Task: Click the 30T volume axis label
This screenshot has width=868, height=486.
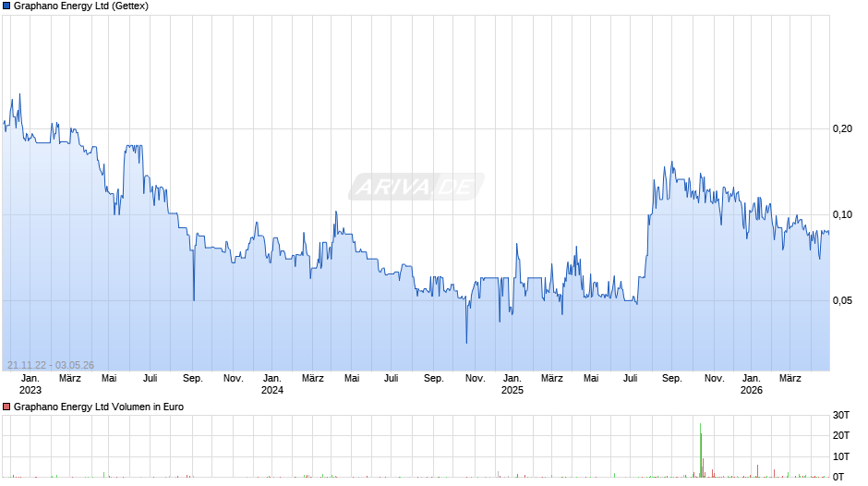Action: click(841, 415)
